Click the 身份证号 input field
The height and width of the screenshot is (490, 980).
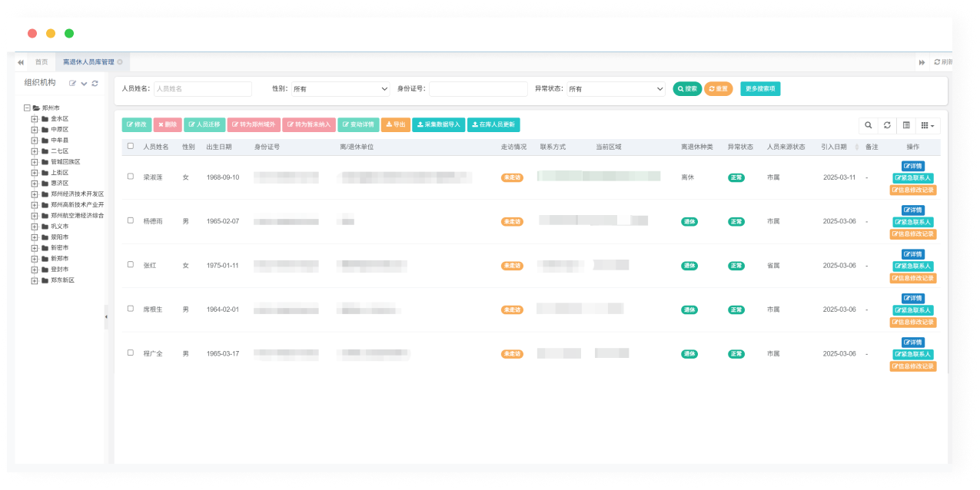pos(478,89)
